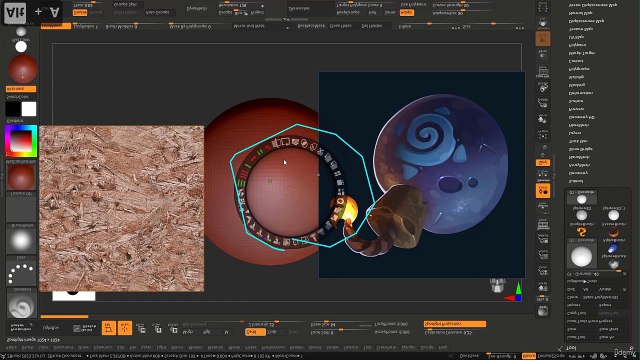
Task: Select the Rotate transform icon on the shelf
Action: coord(173,328)
